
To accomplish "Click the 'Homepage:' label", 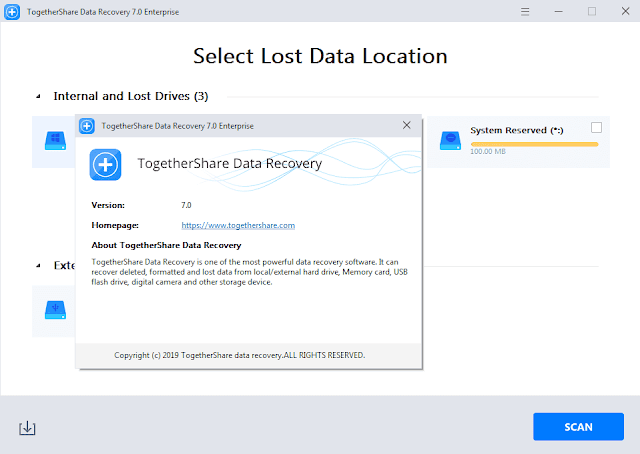I will [115, 225].
